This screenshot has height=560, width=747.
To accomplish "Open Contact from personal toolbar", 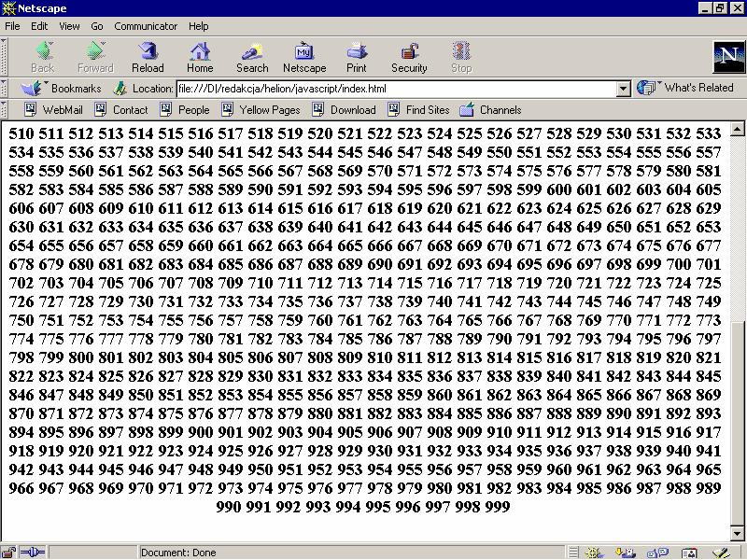I will (121, 110).
